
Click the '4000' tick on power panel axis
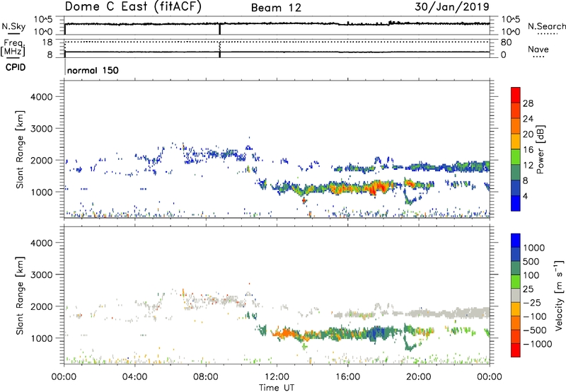pyautogui.click(x=41, y=97)
